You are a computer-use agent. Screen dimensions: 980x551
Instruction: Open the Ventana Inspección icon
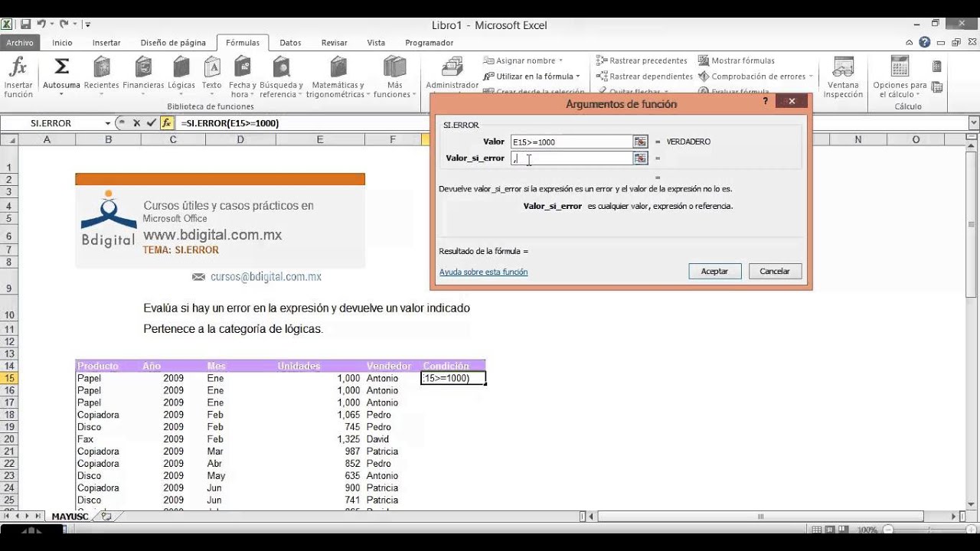(843, 67)
